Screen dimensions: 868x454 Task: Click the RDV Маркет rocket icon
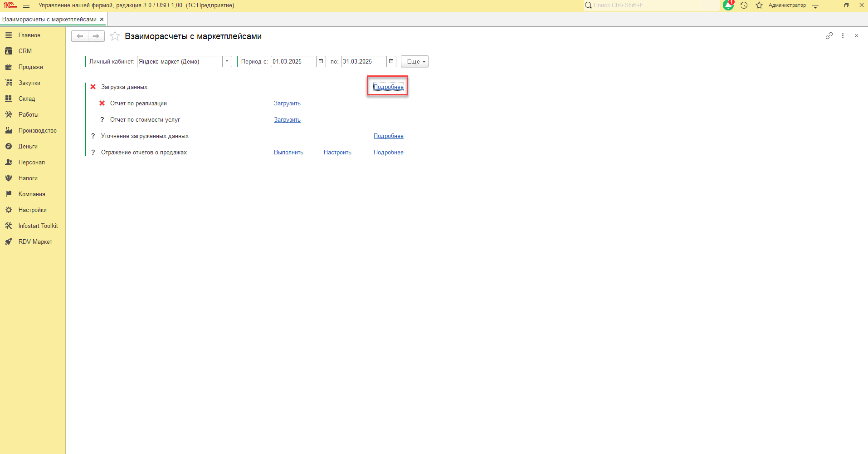click(x=9, y=242)
